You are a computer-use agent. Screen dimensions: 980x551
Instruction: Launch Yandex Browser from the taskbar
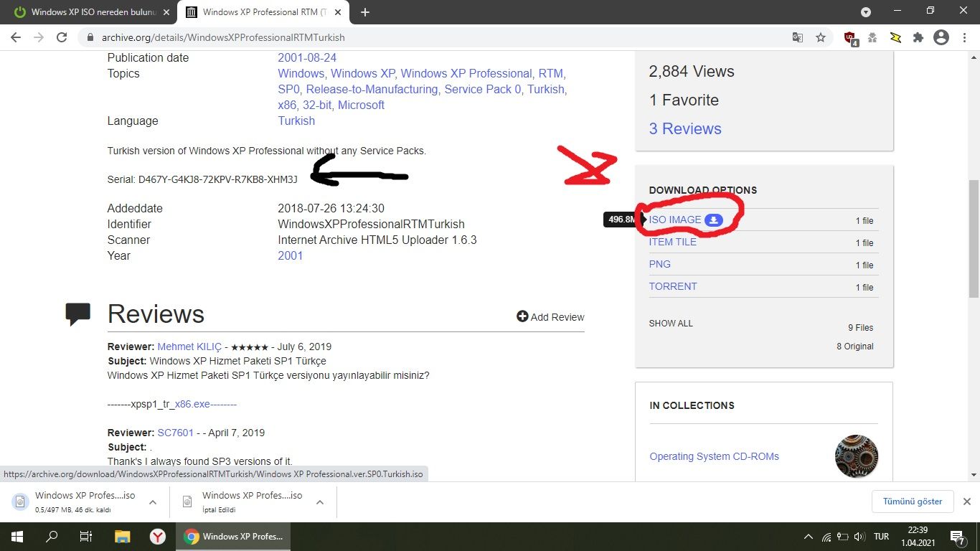tap(157, 536)
